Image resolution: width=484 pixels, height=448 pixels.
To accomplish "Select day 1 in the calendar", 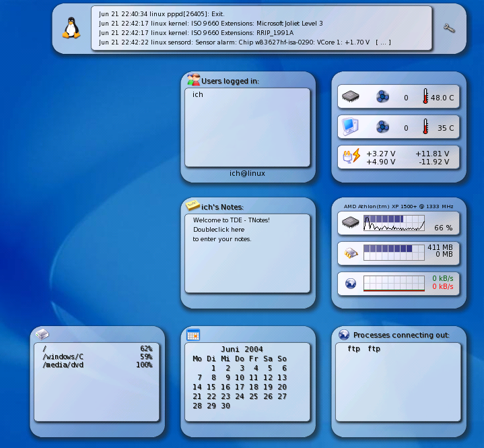I will 213,369.
